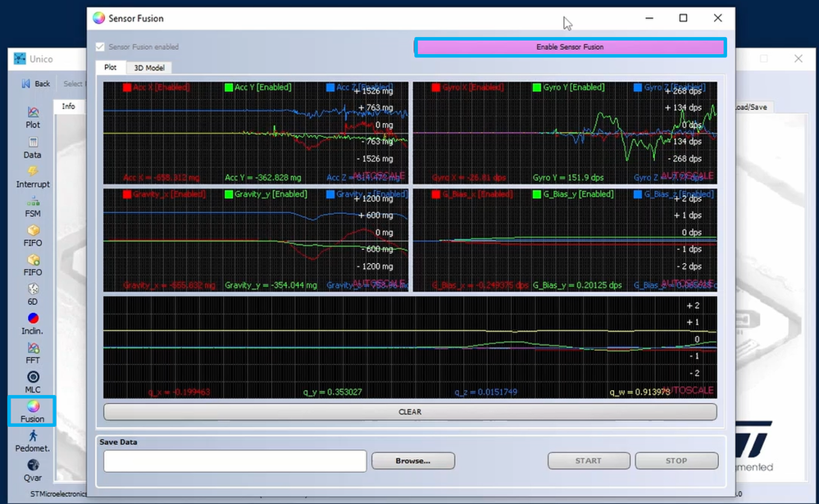819x504 pixels.
Task: Toggle Gravity_y enabled green legend box
Action: pos(229,194)
